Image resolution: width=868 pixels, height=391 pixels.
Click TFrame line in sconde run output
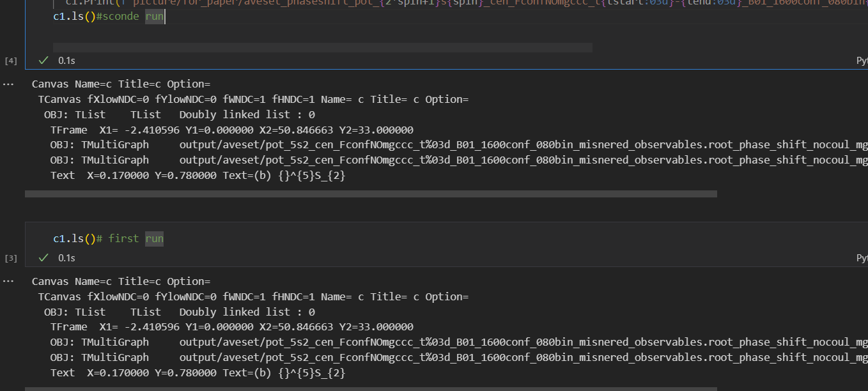tap(231, 130)
